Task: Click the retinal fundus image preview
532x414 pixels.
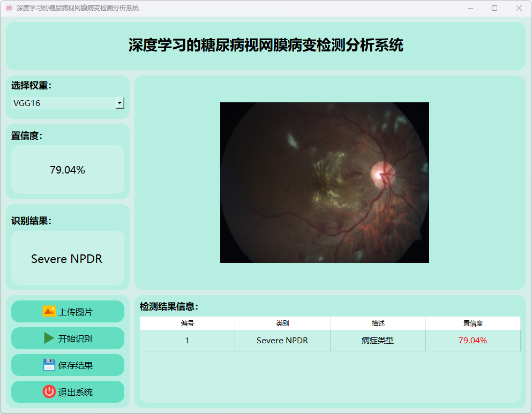Action: pyautogui.click(x=324, y=183)
